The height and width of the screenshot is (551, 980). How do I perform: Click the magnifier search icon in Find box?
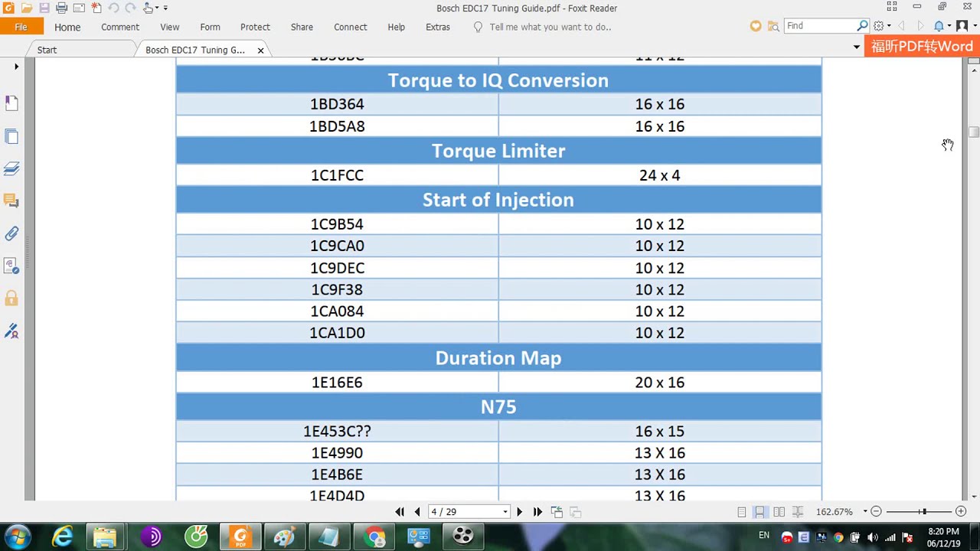863,26
